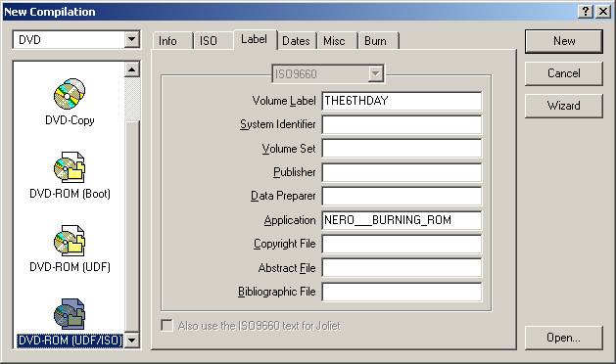Click the Data Preparer input field

pos(402,196)
